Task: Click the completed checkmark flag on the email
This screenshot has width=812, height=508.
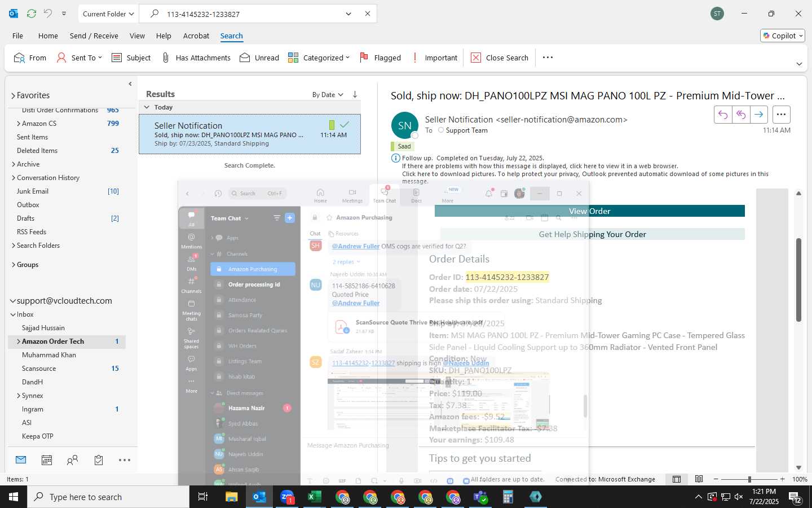Action: coord(345,124)
